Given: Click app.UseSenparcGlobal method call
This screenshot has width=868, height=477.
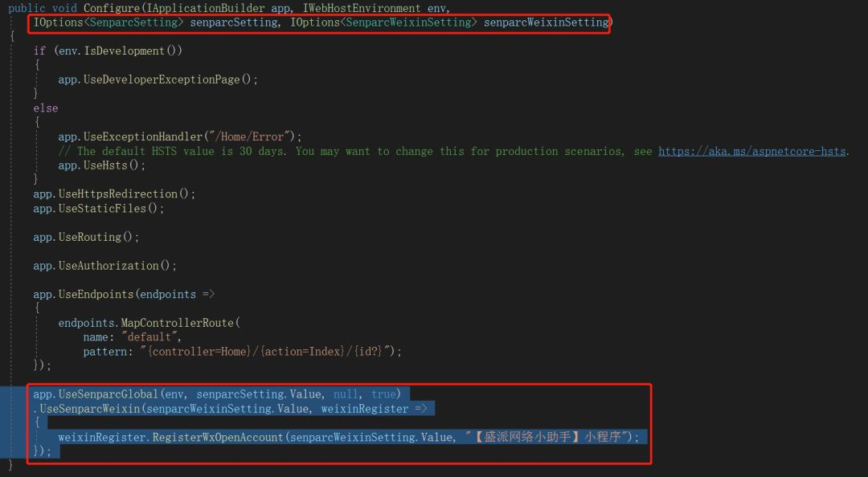Looking at the screenshot, I should (96, 394).
